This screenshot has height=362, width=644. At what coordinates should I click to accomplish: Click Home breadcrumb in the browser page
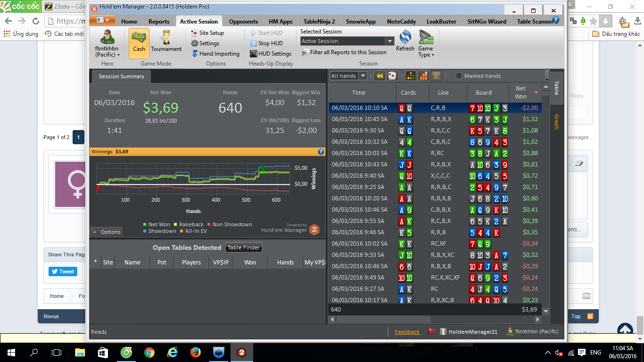pos(57,296)
